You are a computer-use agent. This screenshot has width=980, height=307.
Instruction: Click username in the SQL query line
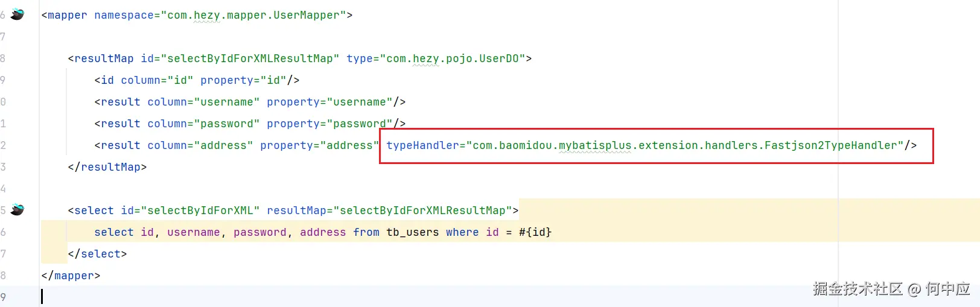point(194,232)
